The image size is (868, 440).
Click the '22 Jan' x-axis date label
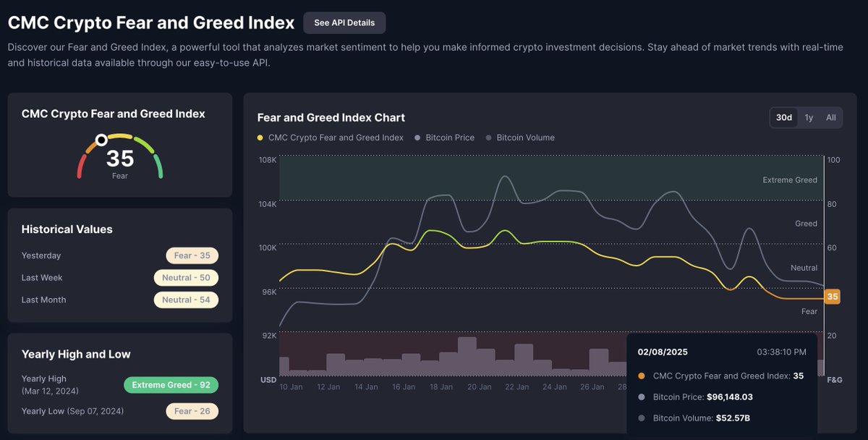(516, 387)
